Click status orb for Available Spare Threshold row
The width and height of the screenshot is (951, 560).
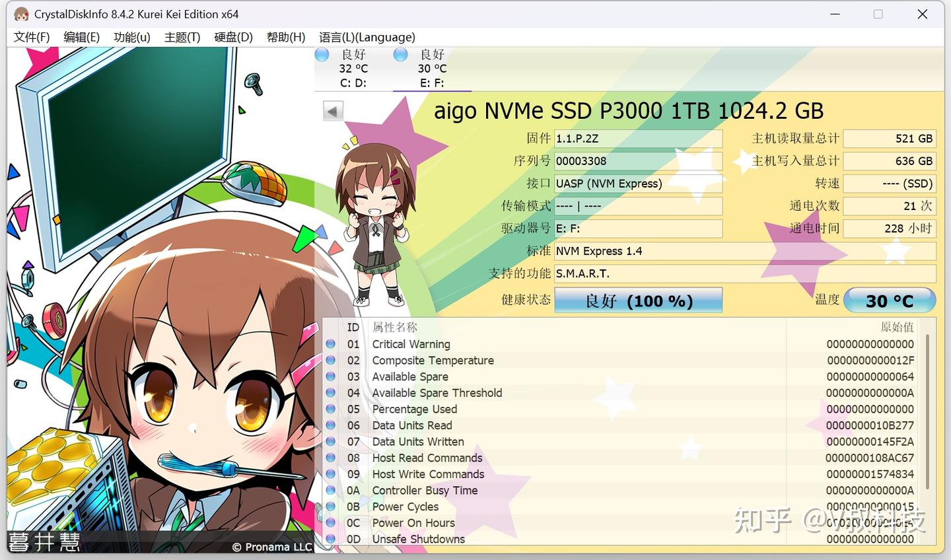point(331,393)
